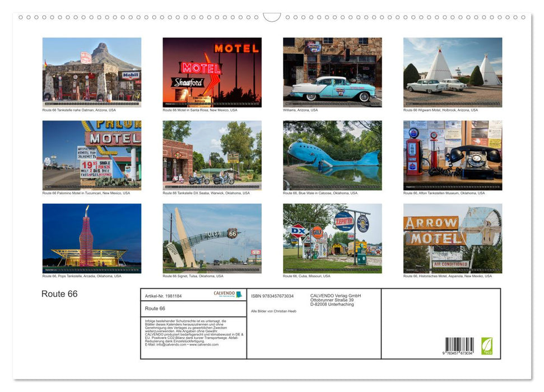Open the website www.calvendo.com
Viewport: 544px width, 392px height.
[x=204, y=343]
